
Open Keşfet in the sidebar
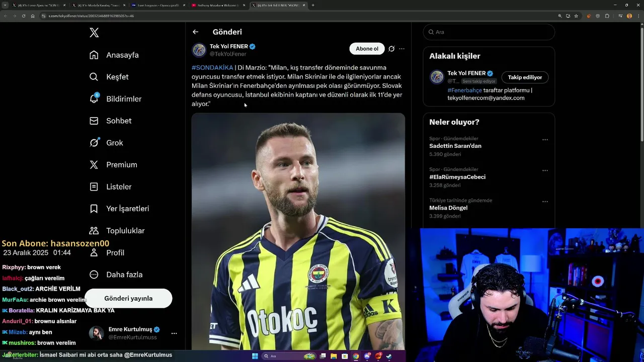(109, 77)
